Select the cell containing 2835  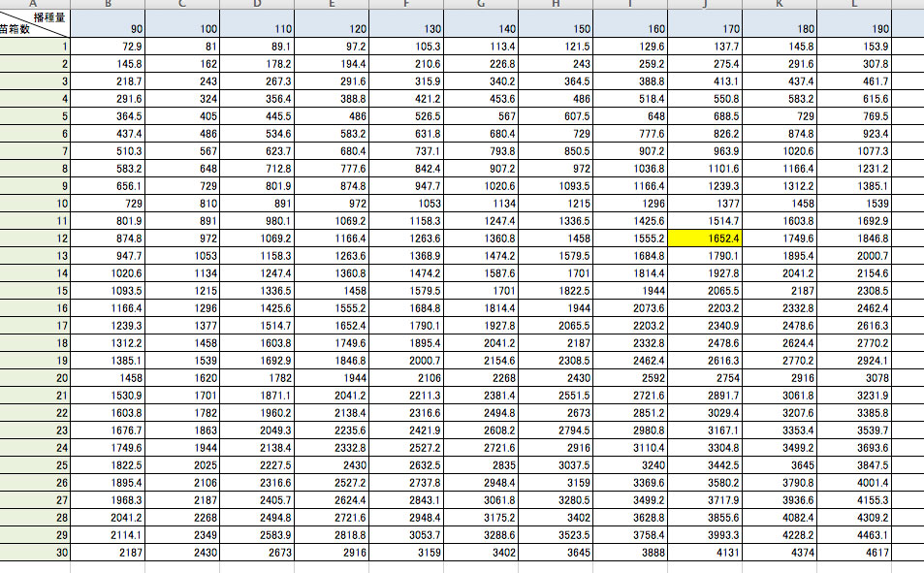482,465
